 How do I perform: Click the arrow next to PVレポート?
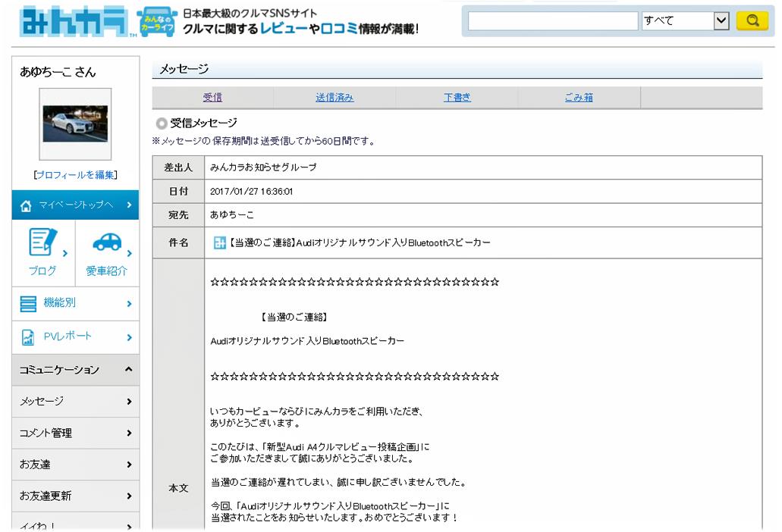click(x=129, y=337)
